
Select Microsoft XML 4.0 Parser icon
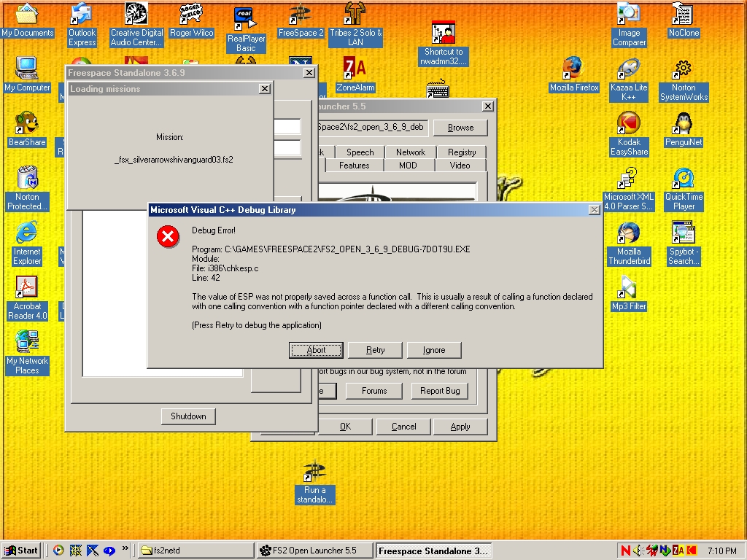629,189
